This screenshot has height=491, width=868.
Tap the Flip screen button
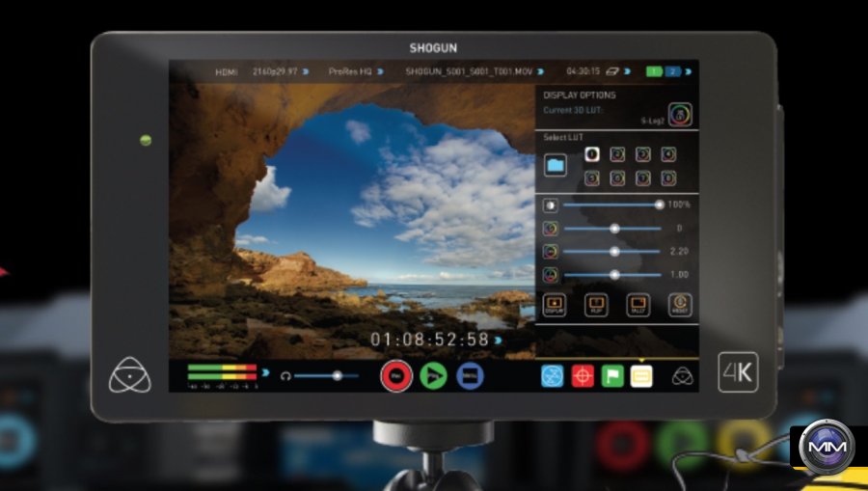596,305
